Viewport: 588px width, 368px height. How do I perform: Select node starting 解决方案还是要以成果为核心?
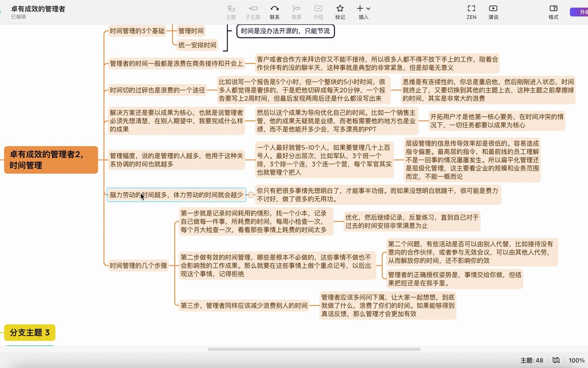point(176,121)
